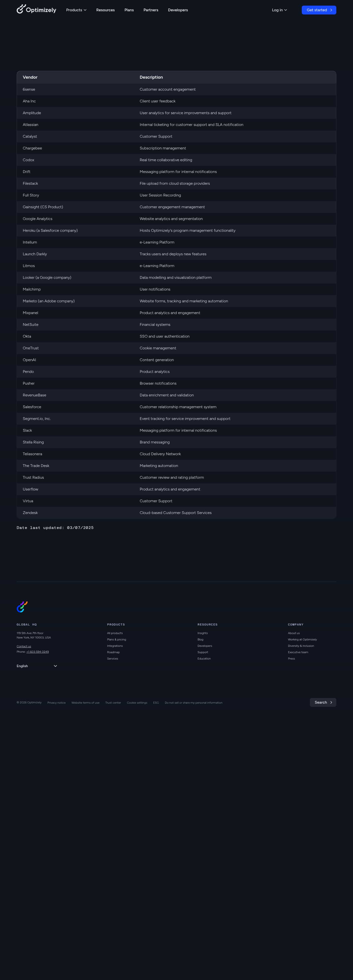Click Insights under Resources in the footer

(x=202, y=633)
